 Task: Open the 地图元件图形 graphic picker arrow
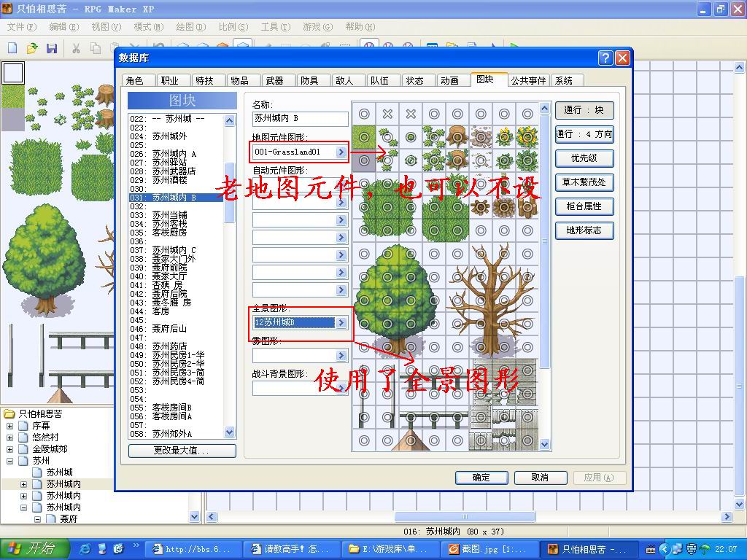341,152
